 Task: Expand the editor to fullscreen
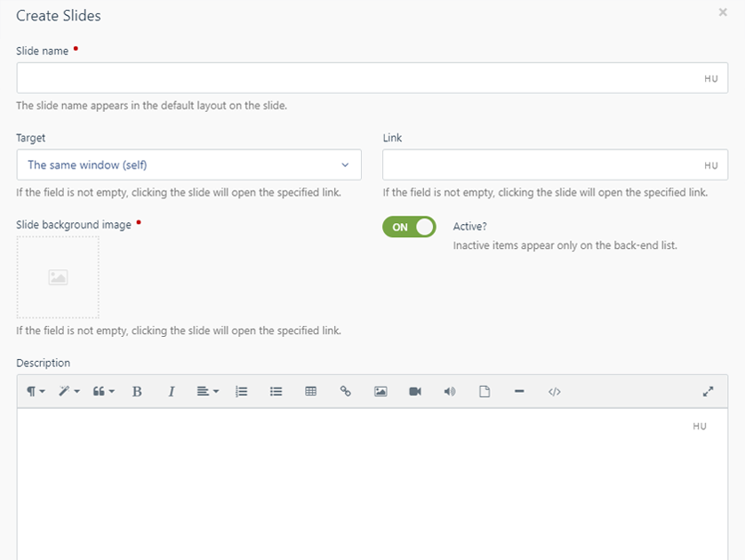(x=708, y=391)
